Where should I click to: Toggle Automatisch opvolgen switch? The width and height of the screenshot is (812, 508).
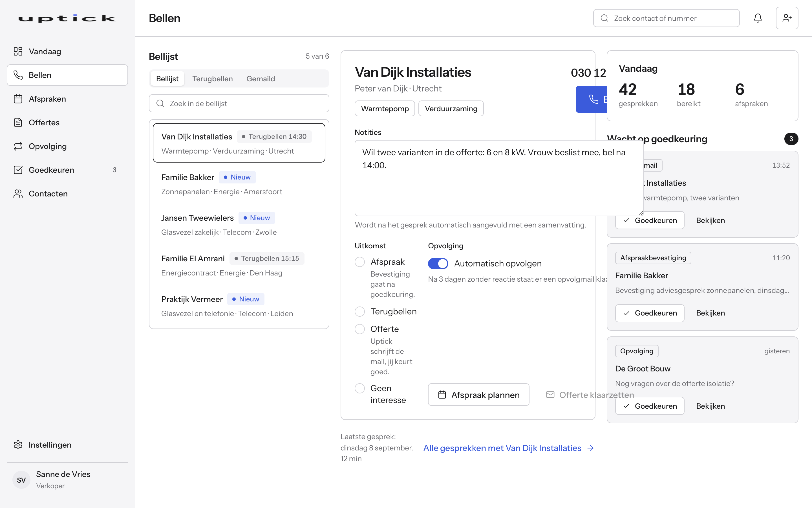coord(438,263)
